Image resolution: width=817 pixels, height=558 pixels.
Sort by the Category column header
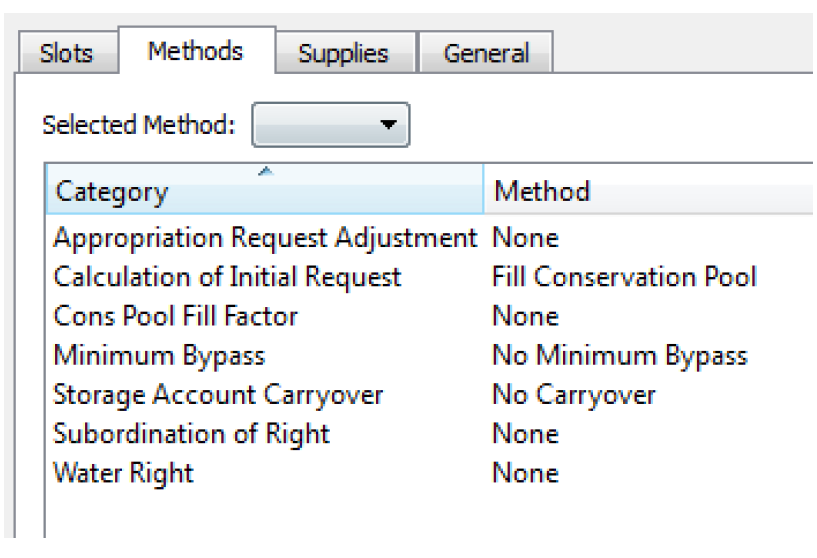pos(264,191)
